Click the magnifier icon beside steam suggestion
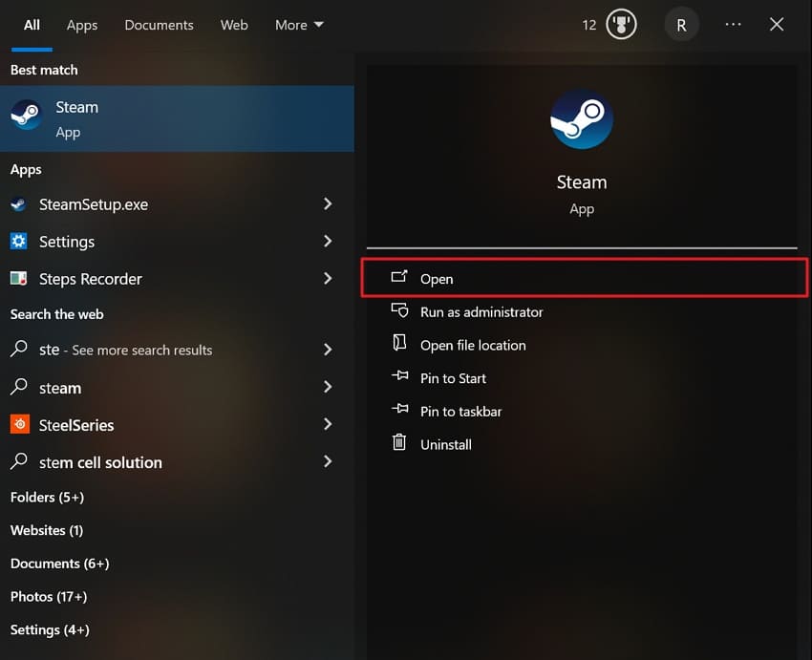 pyautogui.click(x=19, y=388)
